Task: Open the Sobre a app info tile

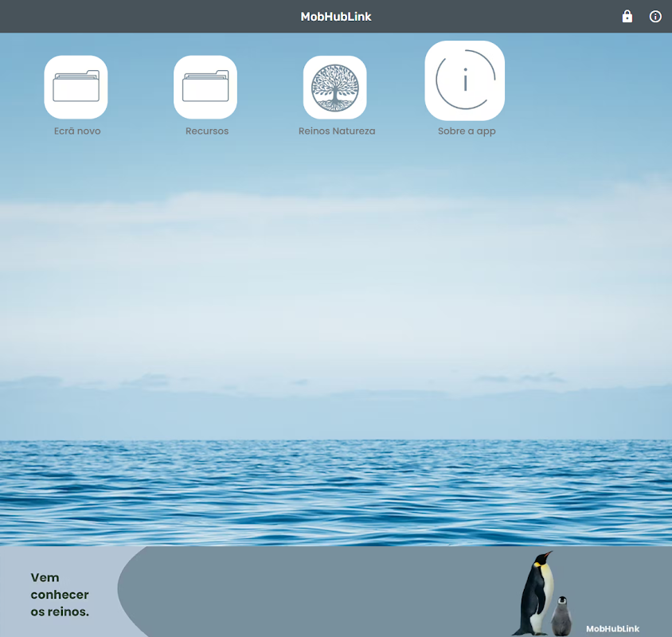Action: tap(464, 80)
